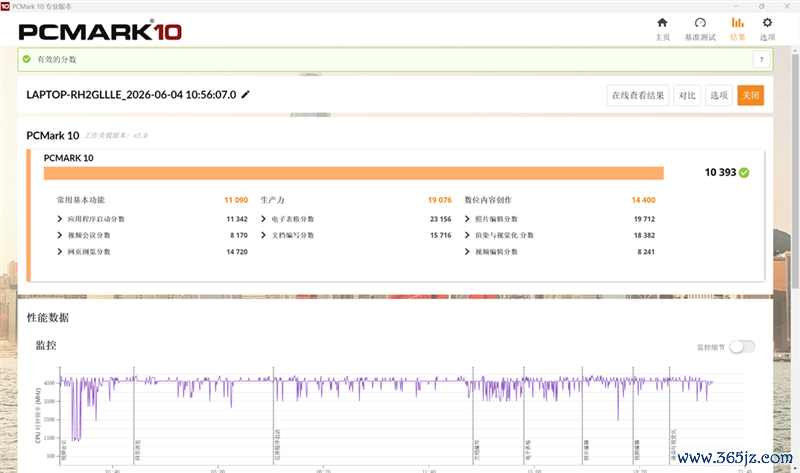Click the 照片编辑分数 value 19 712
This screenshot has height=473, width=800.
(644, 219)
